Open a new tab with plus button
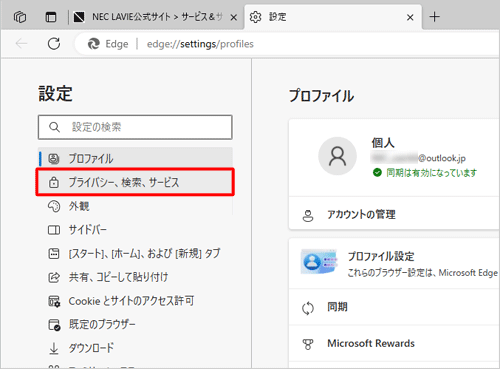Screen dimensions: 500x369 434,17
